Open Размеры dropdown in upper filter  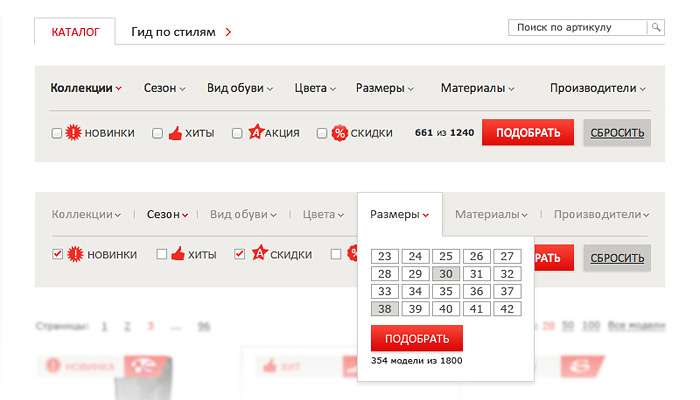click(384, 88)
